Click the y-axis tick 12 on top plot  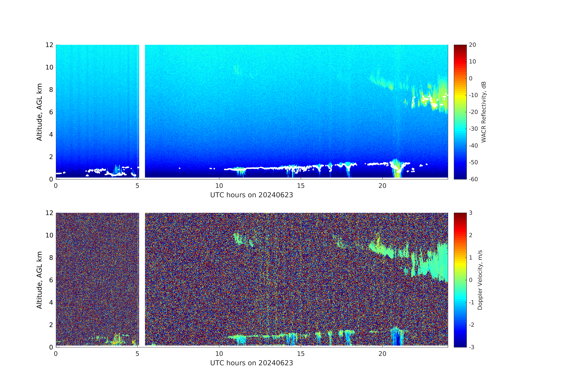coord(49,45)
